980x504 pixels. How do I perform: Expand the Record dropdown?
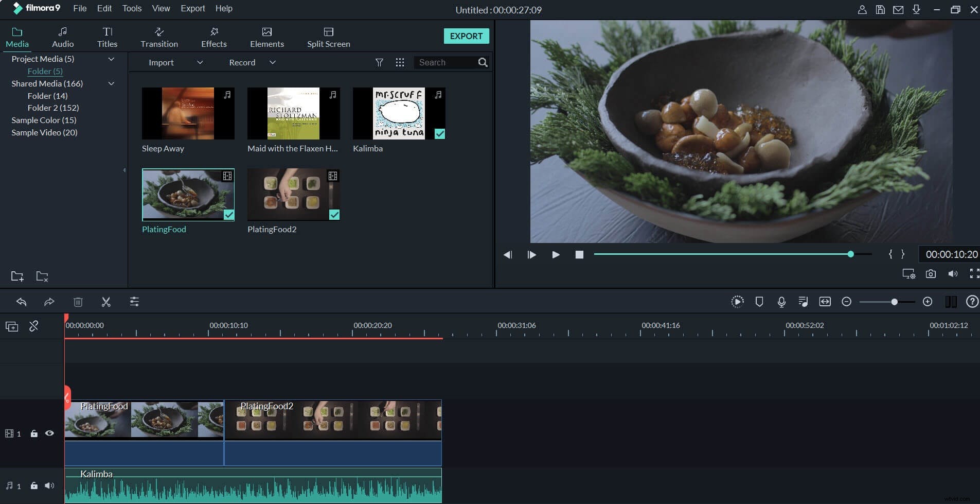[x=273, y=62]
